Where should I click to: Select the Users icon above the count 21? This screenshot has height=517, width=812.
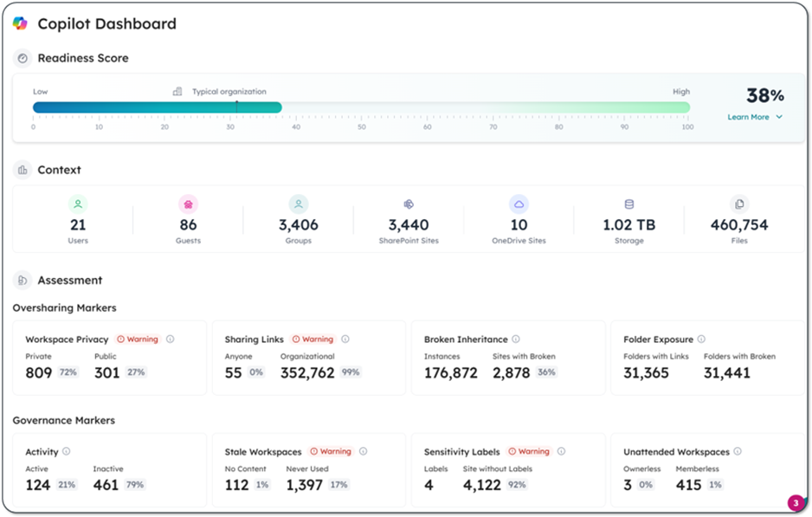[78, 203]
